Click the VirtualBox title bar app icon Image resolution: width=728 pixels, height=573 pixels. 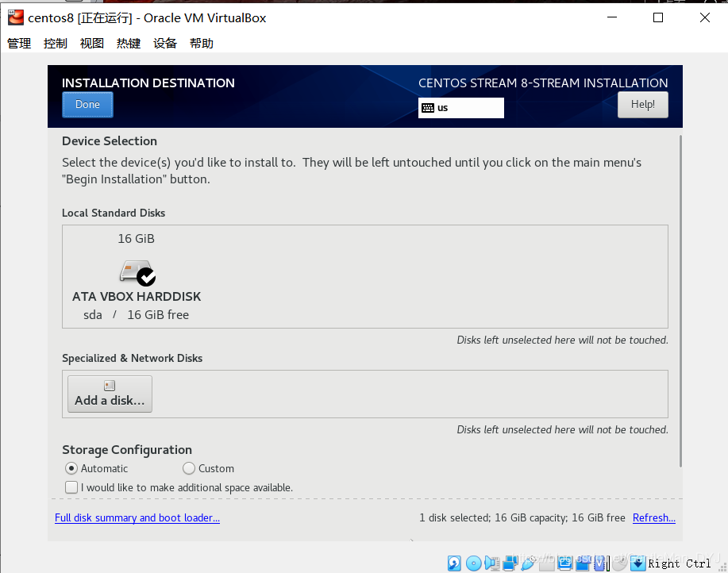pyautogui.click(x=15, y=17)
